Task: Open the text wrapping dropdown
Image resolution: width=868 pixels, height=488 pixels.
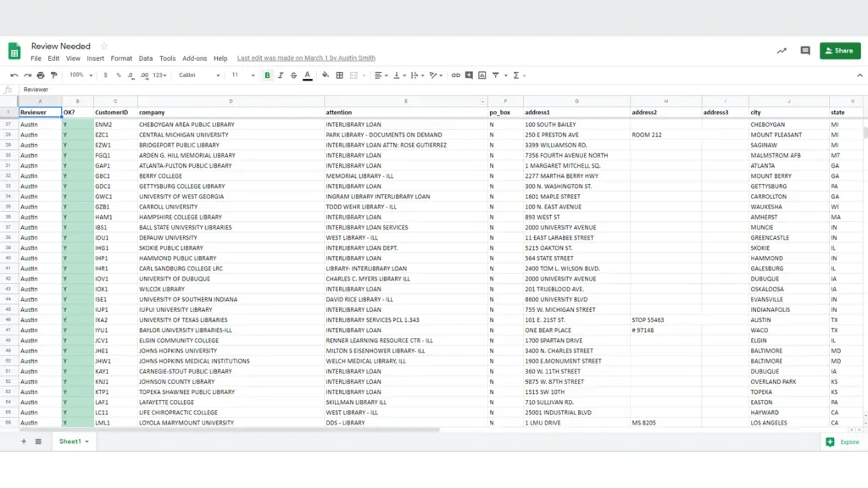Action: pos(417,75)
